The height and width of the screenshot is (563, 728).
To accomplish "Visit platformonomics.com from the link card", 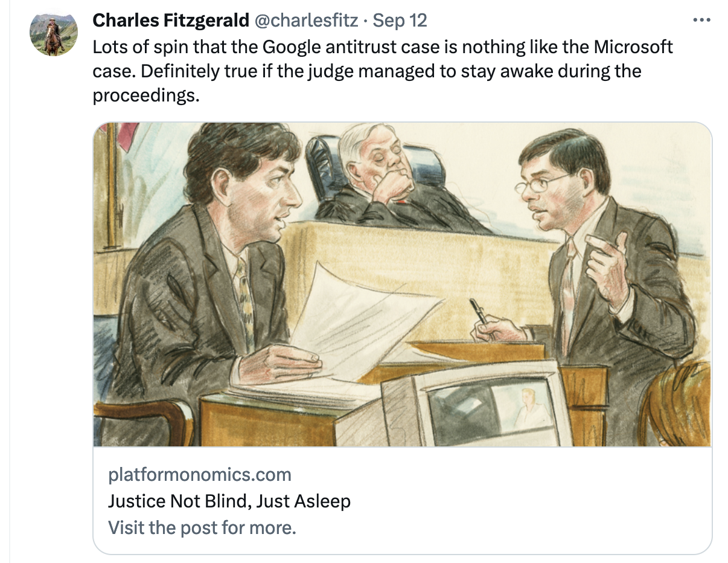I will (x=199, y=475).
